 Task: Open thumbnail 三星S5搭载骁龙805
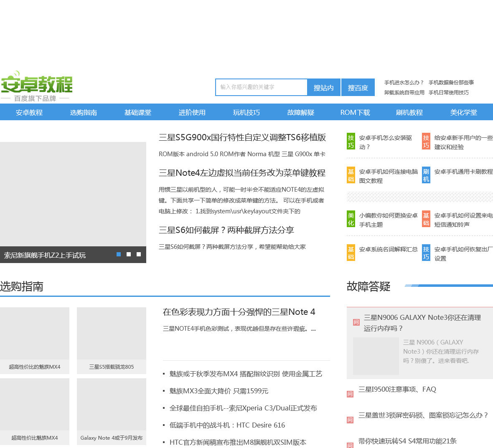click(x=112, y=341)
